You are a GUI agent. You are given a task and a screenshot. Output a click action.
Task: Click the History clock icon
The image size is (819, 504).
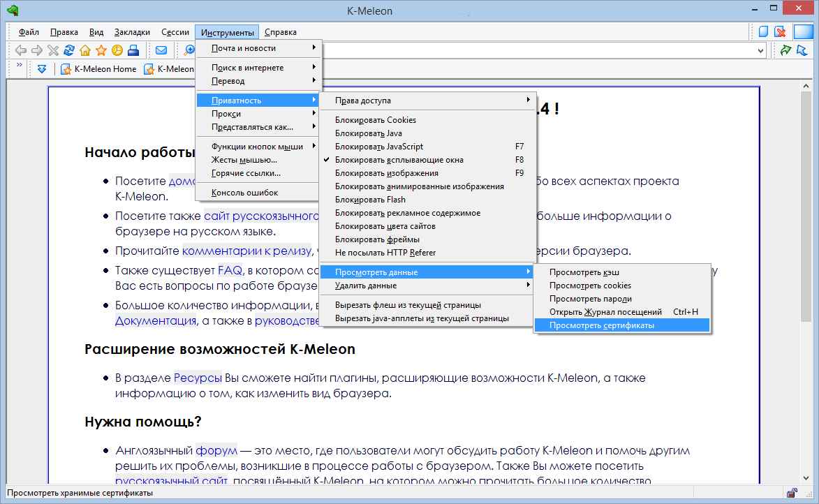click(117, 50)
